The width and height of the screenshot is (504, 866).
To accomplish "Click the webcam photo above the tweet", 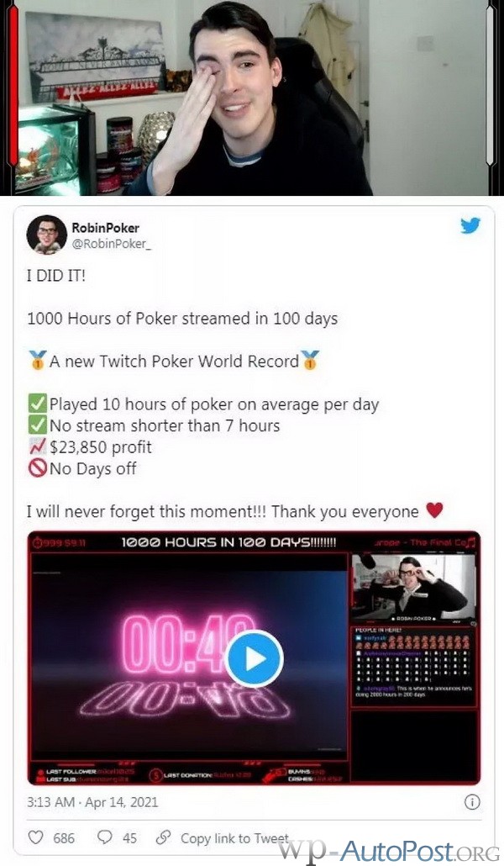I will 252,98.
